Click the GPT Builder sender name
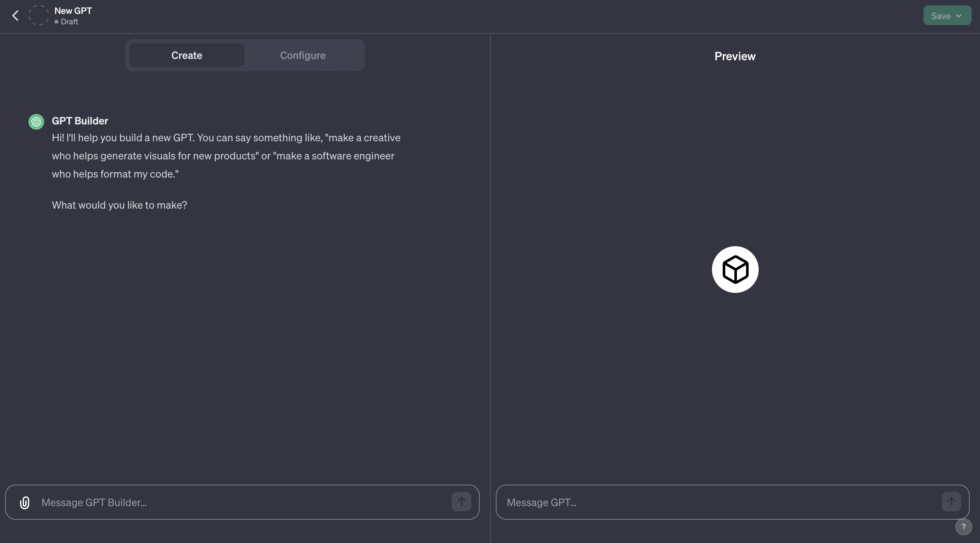This screenshot has height=543, width=980. pos(80,121)
